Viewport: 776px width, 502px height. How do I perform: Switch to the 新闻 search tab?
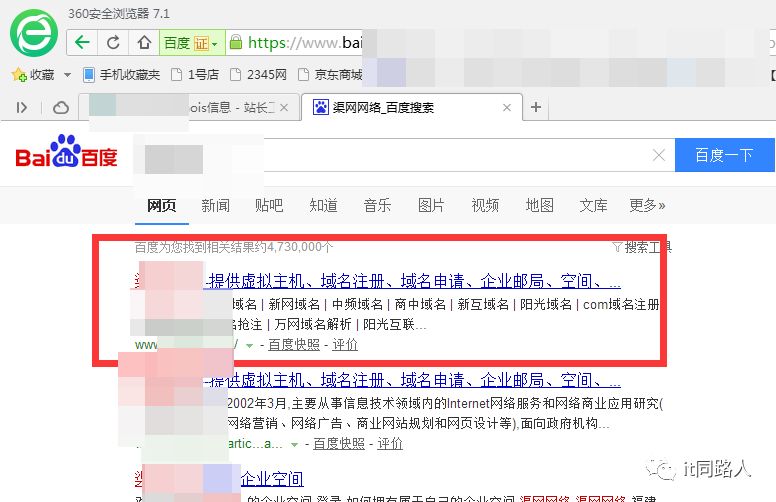click(215, 205)
